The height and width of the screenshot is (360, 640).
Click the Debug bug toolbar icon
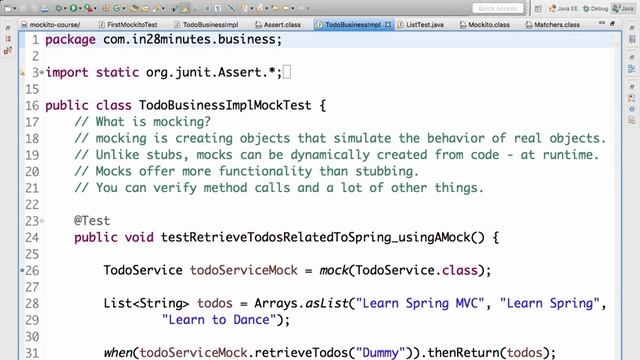58,8
